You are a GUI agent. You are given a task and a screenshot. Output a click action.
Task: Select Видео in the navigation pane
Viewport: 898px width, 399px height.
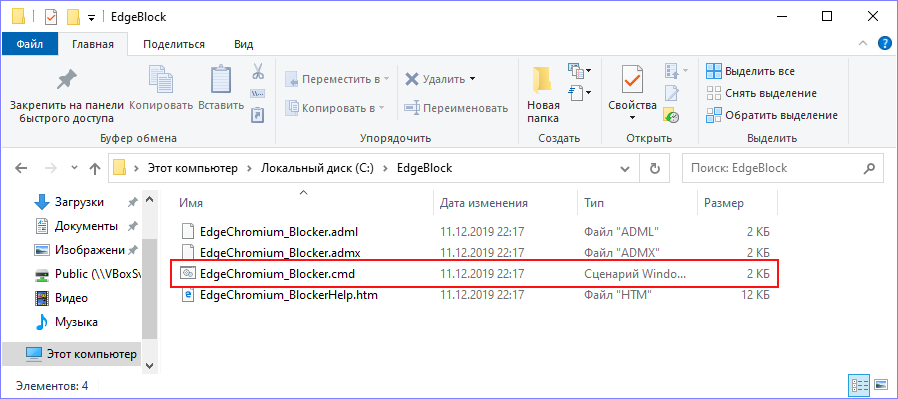(x=71, y=298)
